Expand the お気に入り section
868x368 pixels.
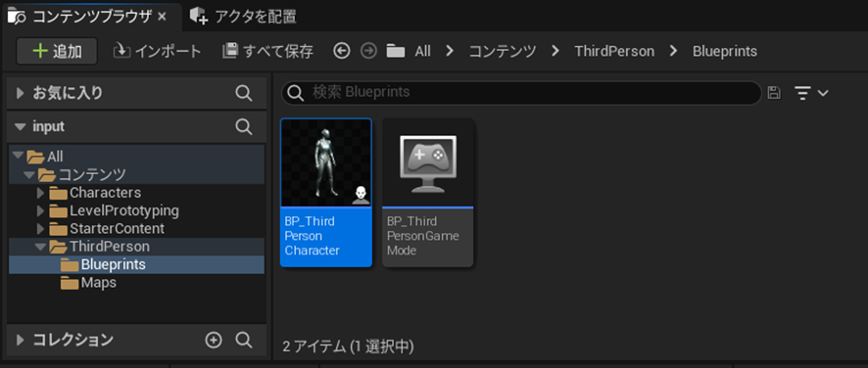tap(21, 93)
